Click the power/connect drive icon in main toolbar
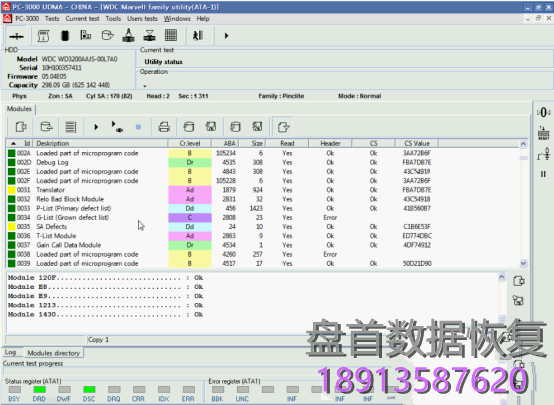 tap(16, 36)
